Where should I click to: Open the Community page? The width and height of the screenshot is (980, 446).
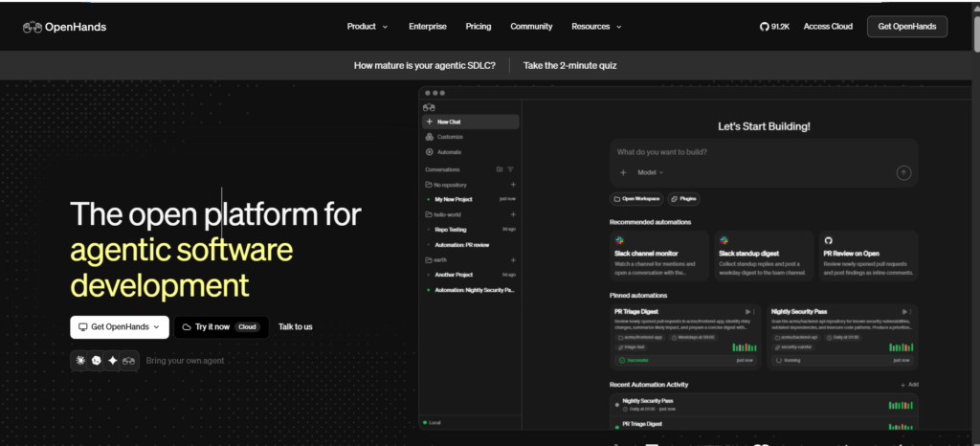(x=531, y=26)
